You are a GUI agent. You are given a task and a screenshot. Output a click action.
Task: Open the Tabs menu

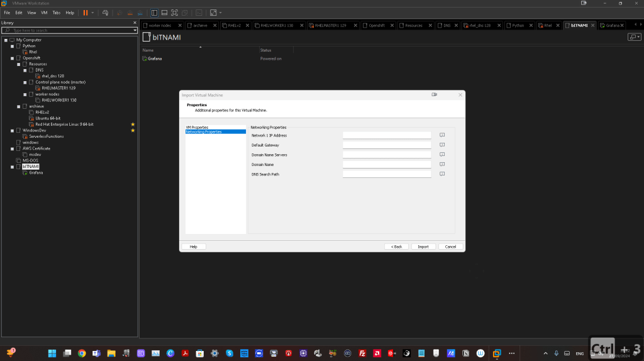click(56, 13)
